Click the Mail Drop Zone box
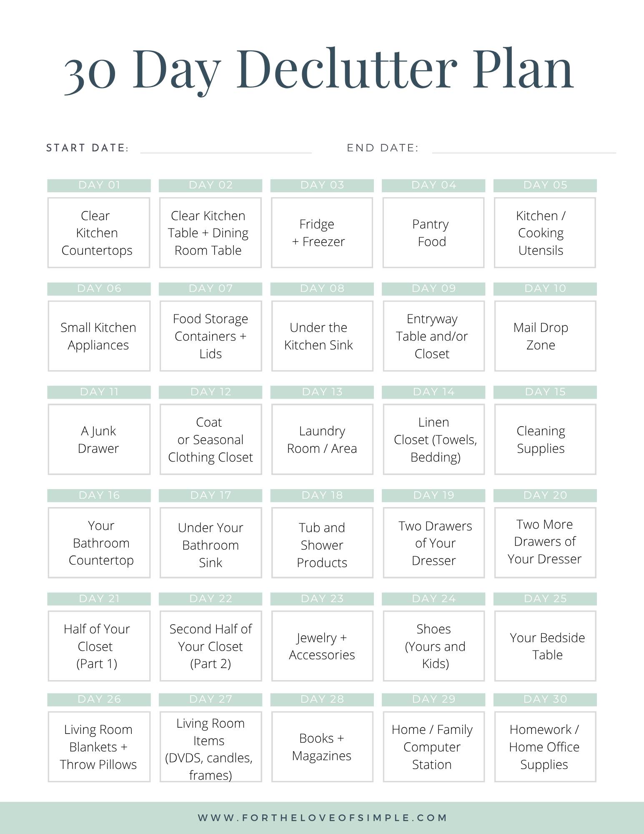This screenshot has height=834, width=644. pyautogui.click(x=545, y=336)
